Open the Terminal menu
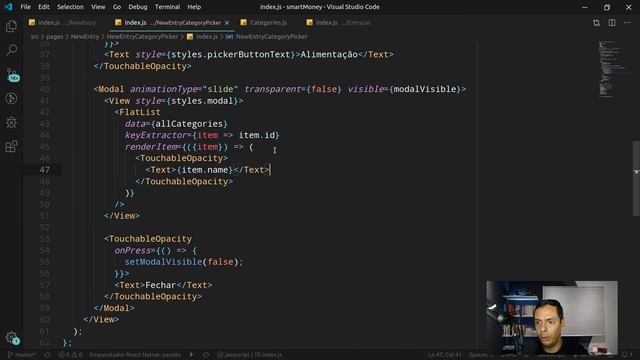 [x=167, y=7]
